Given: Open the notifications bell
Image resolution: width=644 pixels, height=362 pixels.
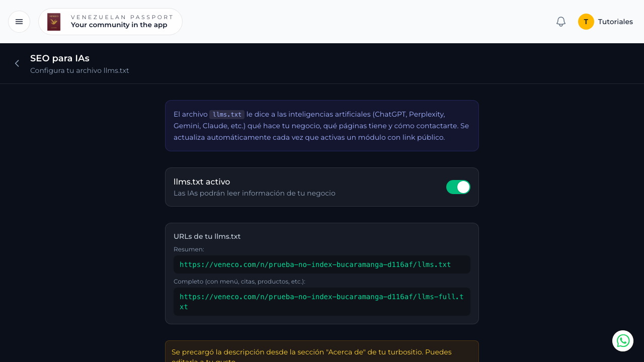Looking at the screenshot, I should coord(561,22).
